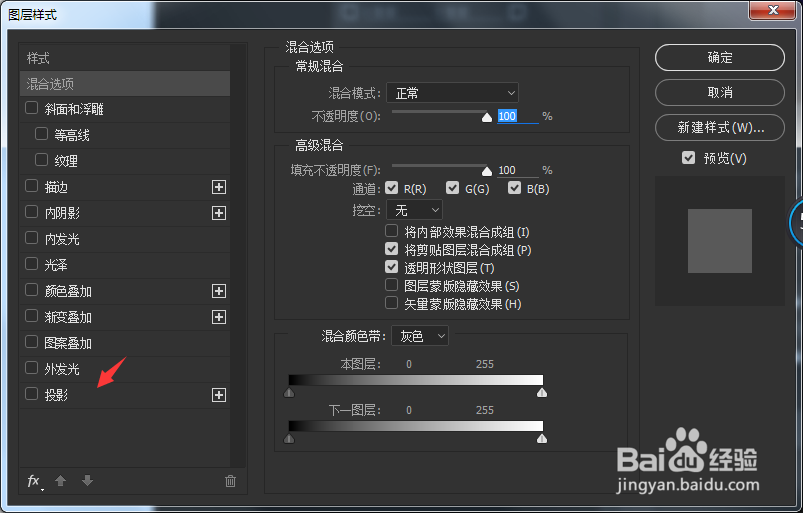The image size is (803, 513).
Task: Click the 填充不透明度 slider handle
Action: [x=487, y=171]
